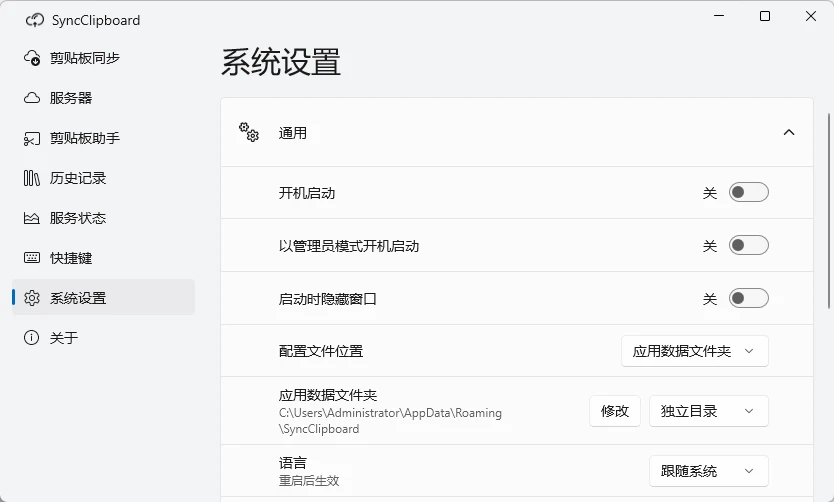
Task: Click the vertical scrollbar thumb
Action: pyautogui.click(x=829, y=211)
